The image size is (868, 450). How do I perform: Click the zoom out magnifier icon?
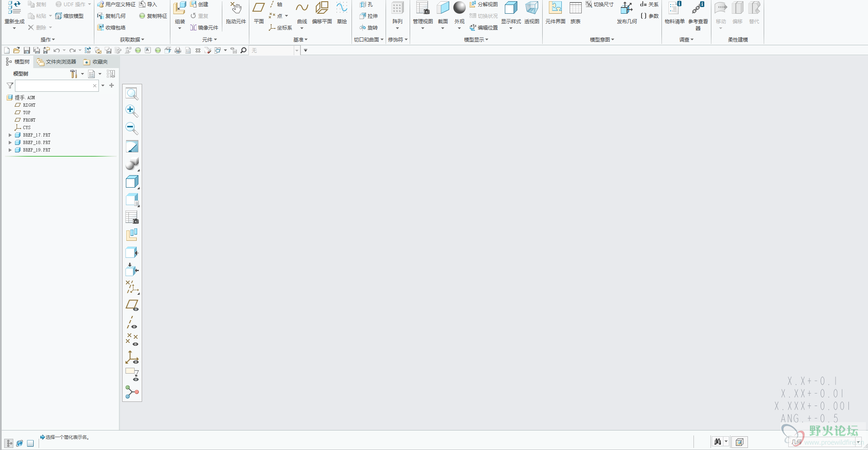[x=132, y=128]
